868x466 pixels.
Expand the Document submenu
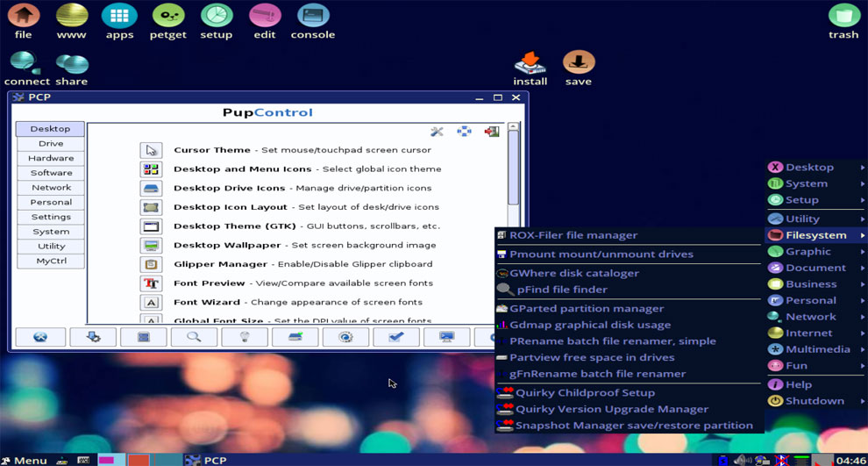coord(816,268)
